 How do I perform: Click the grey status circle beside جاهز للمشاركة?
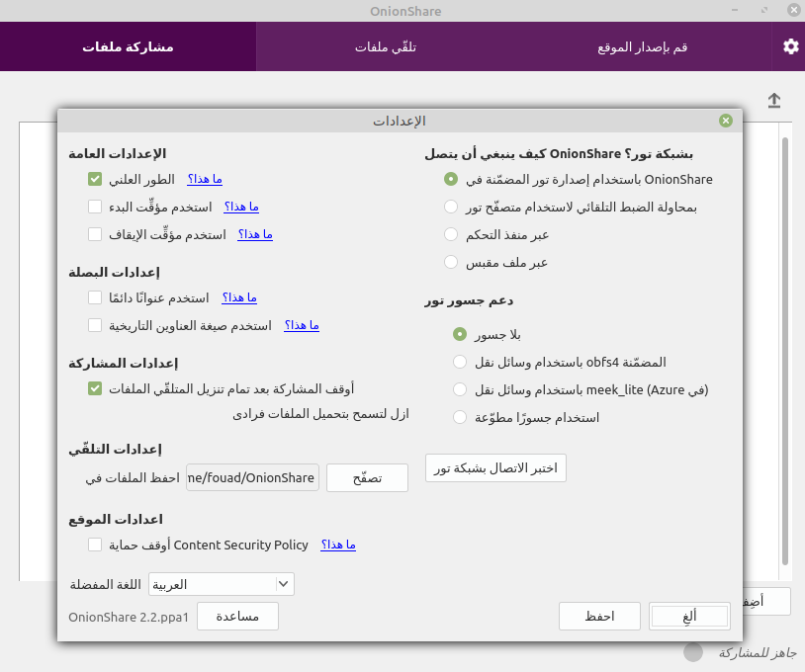[x=693, y=652]
